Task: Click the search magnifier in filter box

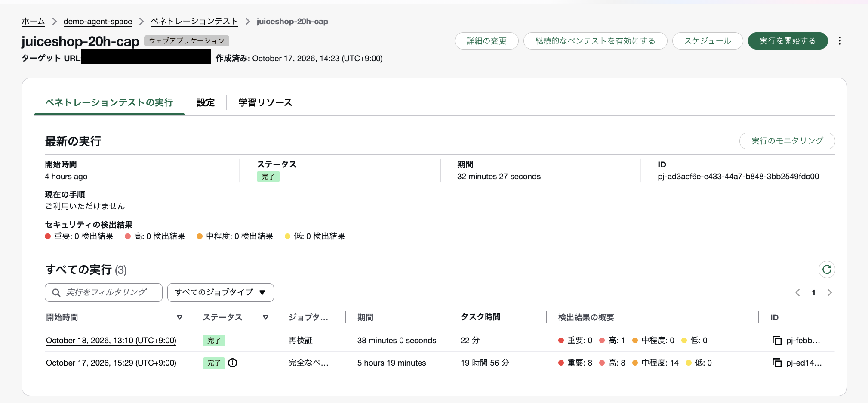Action: (56, 293)
